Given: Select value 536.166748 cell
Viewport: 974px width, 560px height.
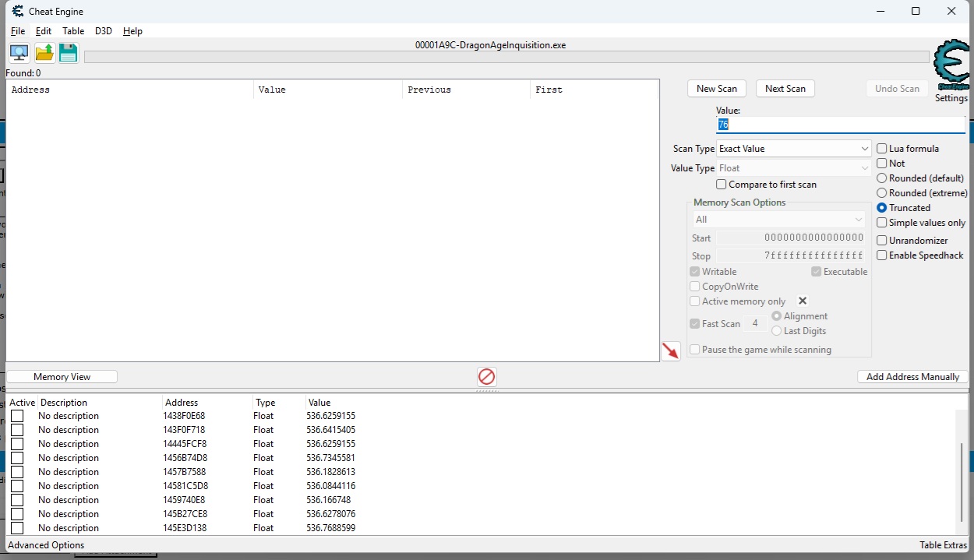Looking at the screenshot, I should point(328,500).
